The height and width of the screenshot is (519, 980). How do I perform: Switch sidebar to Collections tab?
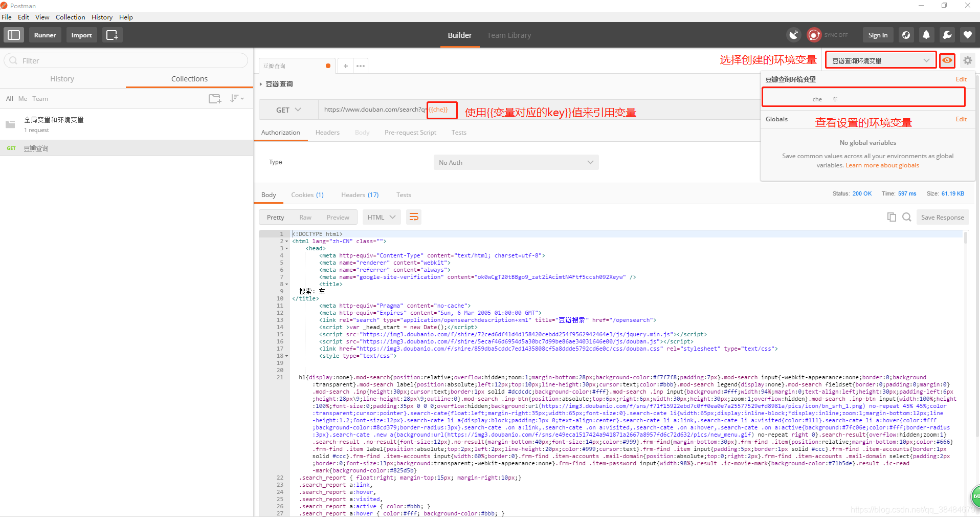[x=189, y=79]
